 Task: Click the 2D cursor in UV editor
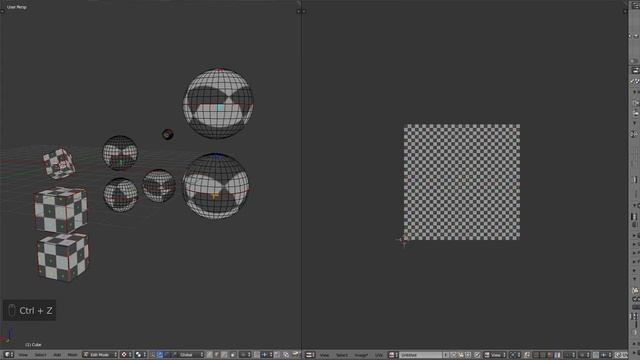point(403,240)
